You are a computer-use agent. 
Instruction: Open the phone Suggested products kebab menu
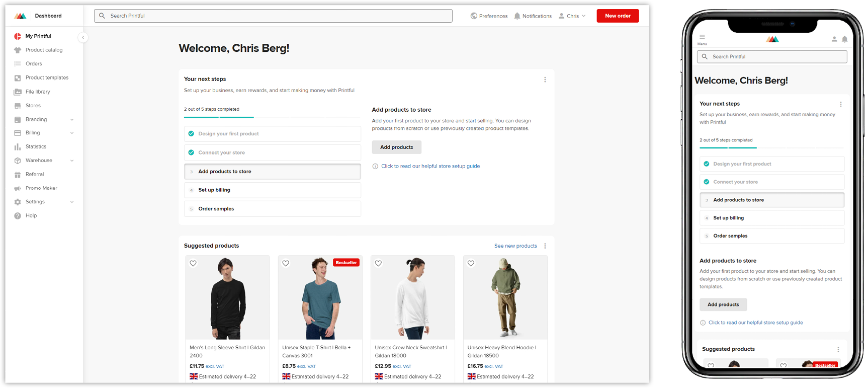click(x=838, y=349)
